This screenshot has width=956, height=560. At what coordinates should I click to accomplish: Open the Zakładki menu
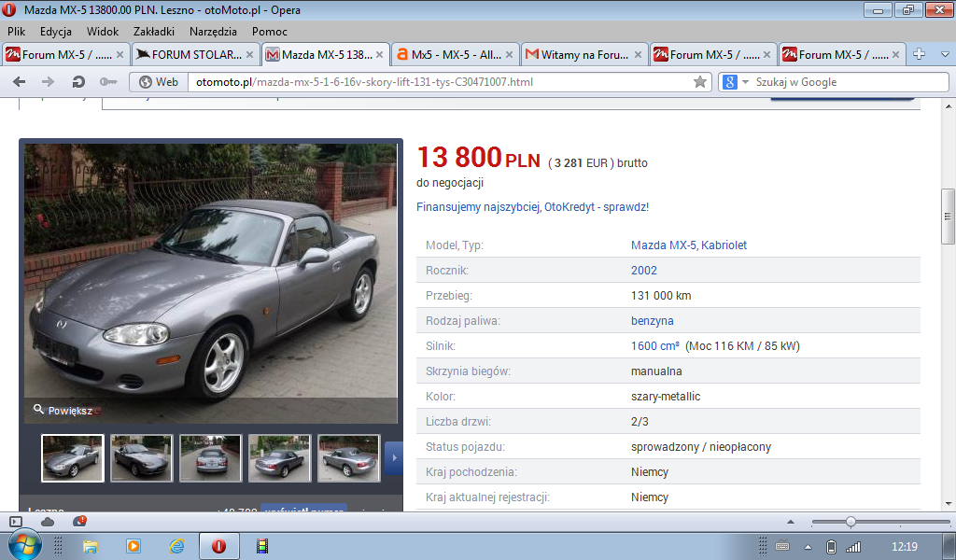[x=154, y=31]
